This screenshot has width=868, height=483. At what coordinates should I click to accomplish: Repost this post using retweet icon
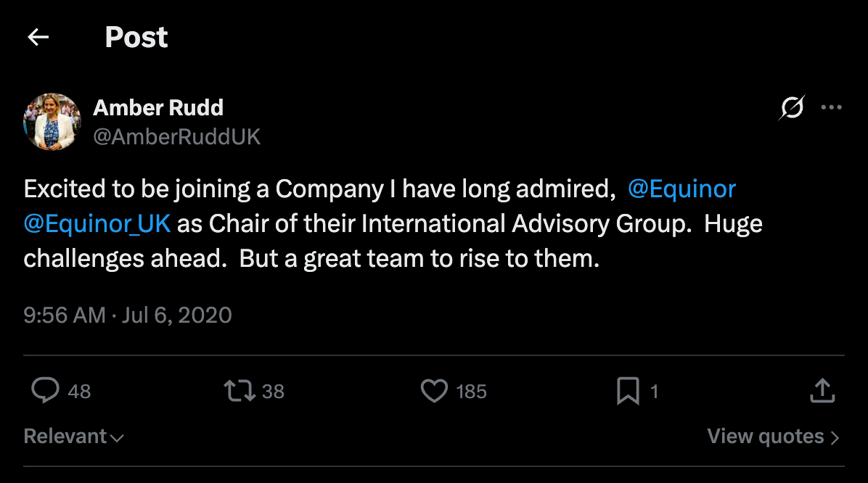tap(239, 392)
